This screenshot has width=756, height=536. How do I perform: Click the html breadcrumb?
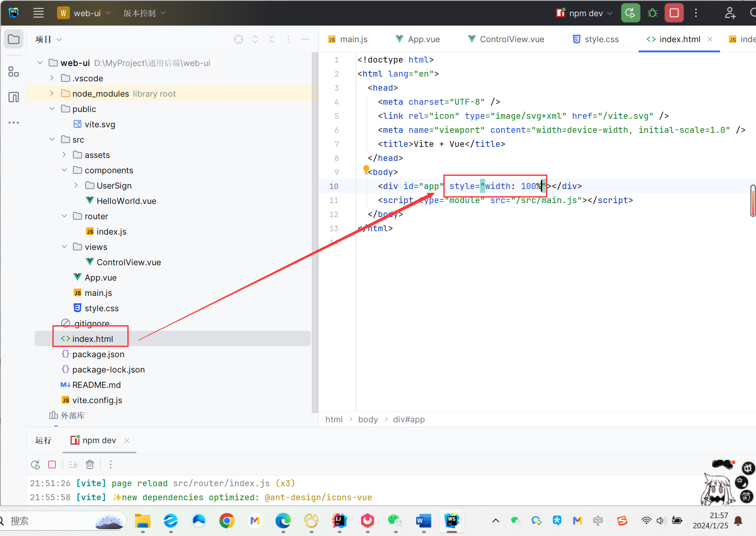tap(334, 419)
